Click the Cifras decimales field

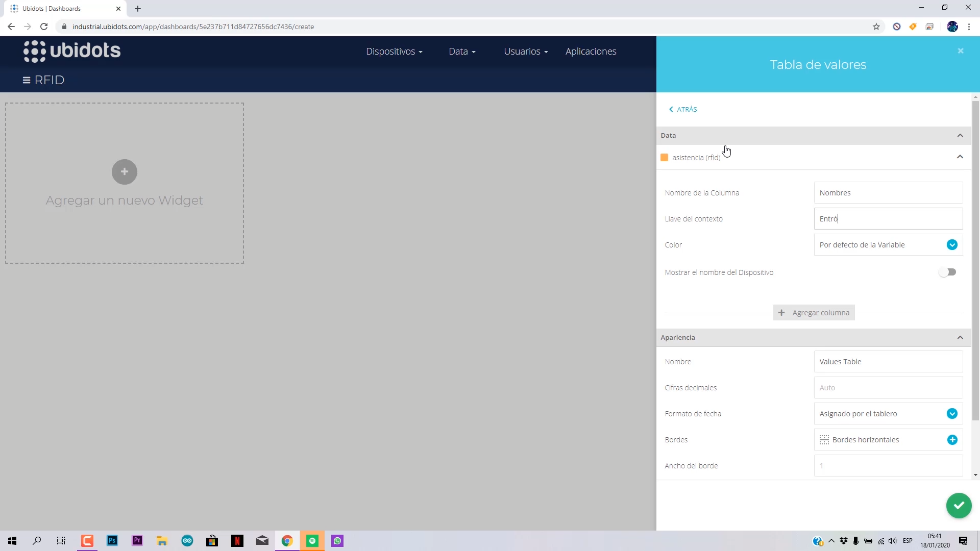click(888, 388)
